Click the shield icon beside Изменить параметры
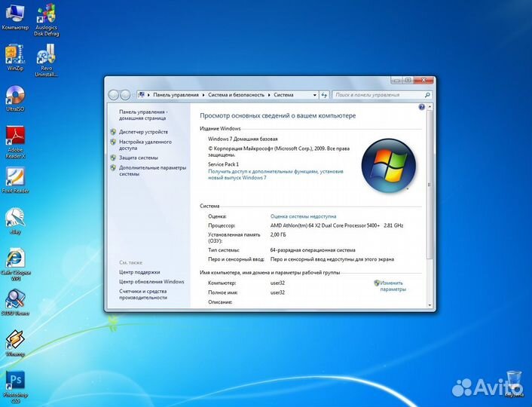This screenshot has height=407, width=532. tap(376, 283)
